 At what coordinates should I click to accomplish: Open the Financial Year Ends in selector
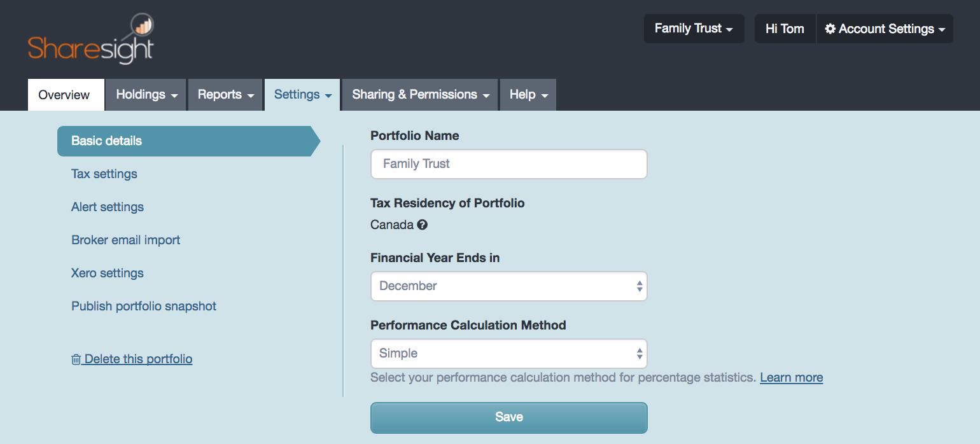coord(508,286)
